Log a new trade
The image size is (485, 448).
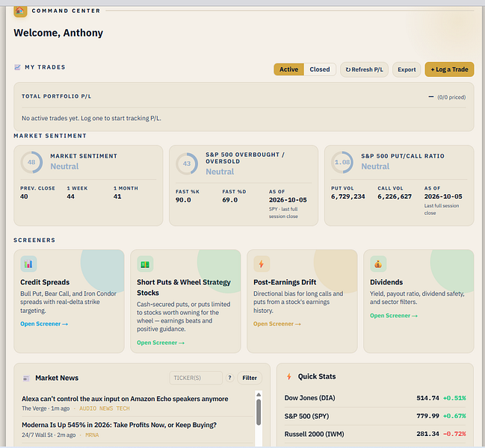(449, 69)
